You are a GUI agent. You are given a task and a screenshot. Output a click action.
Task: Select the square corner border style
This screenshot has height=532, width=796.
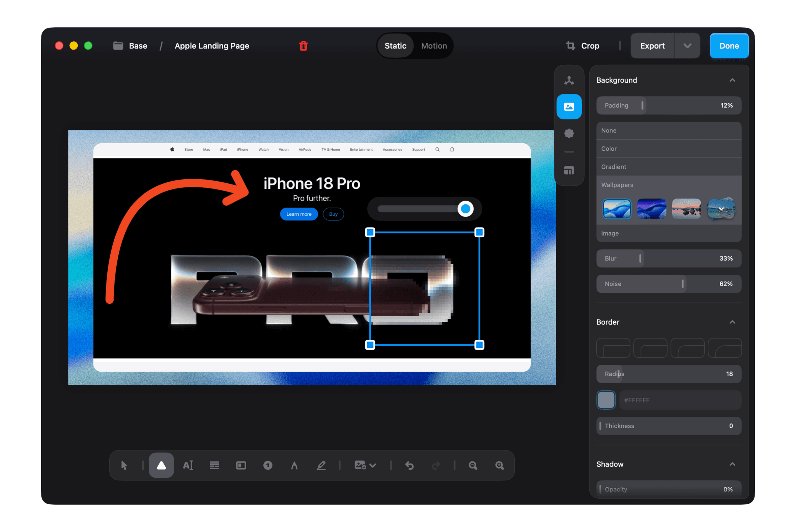(613, 348)
